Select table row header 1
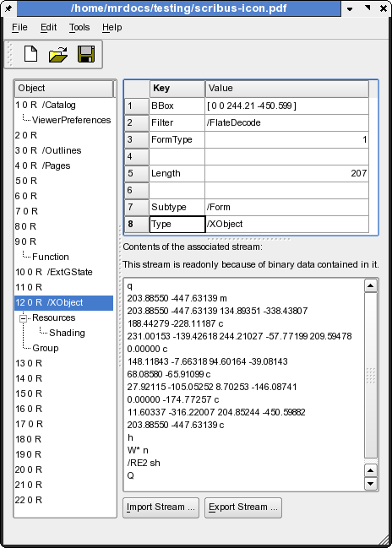The width and height of the screenshot is (392, 548). [x=137, y=106]
